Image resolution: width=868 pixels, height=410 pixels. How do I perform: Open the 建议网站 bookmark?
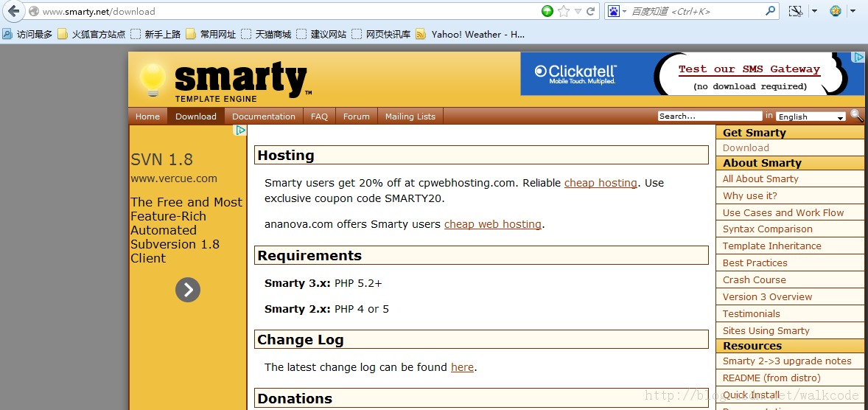click(321, 35)
